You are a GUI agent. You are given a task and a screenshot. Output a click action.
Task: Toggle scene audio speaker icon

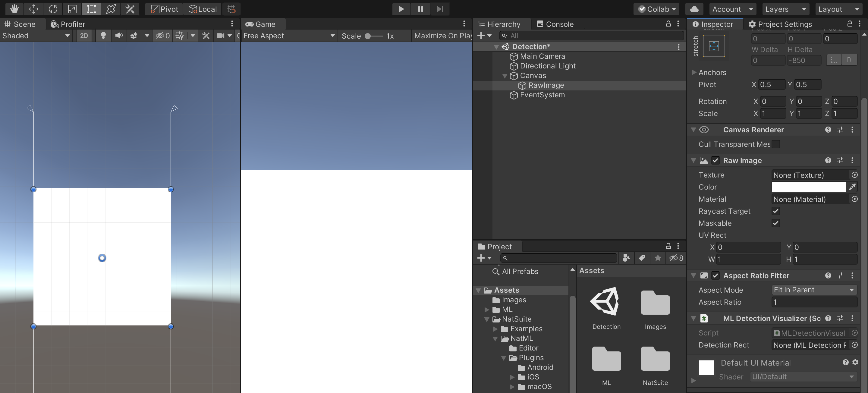click(x=119, y=35)
